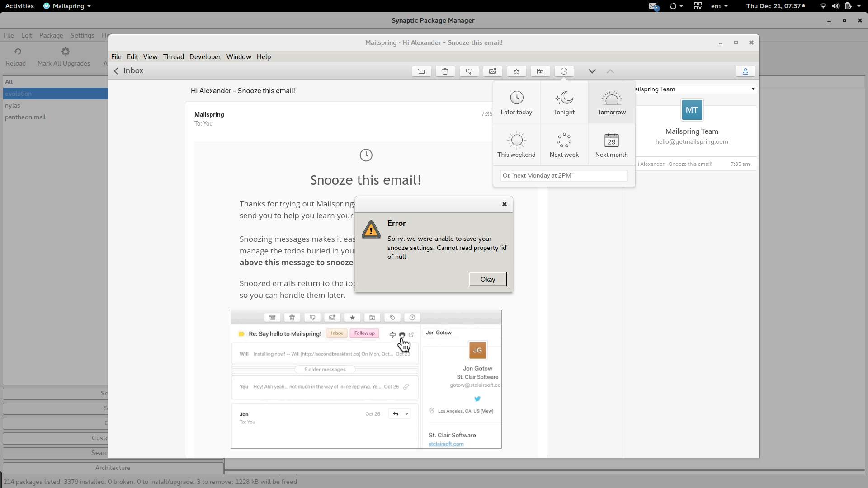The image size is (868, 488).
Task: Open the system power menu arrow
Action: point(859,6)
